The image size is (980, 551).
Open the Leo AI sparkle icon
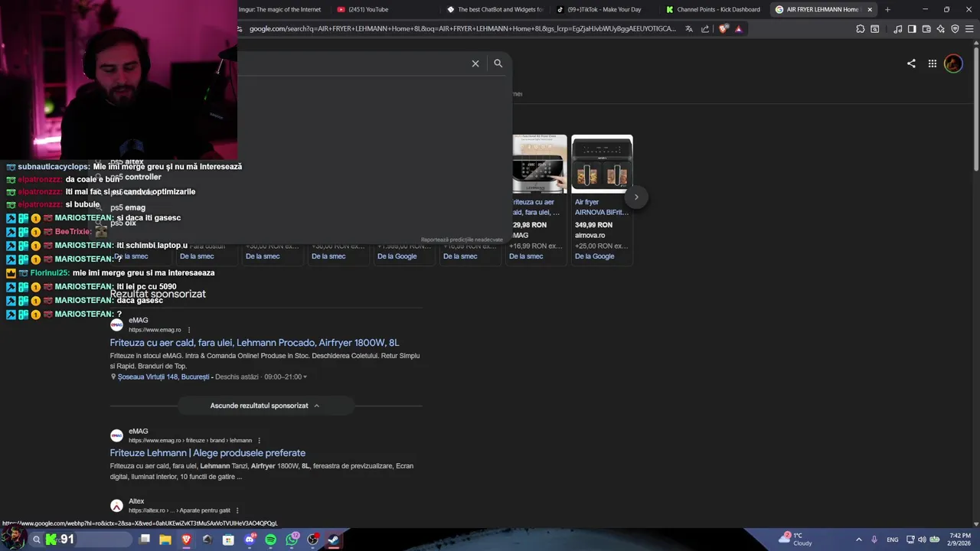tap(941, 29)
